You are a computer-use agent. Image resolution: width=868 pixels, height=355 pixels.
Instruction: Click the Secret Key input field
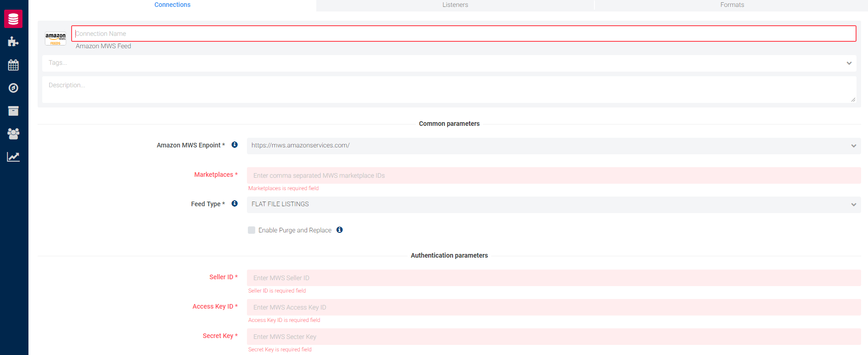point(554,337)
